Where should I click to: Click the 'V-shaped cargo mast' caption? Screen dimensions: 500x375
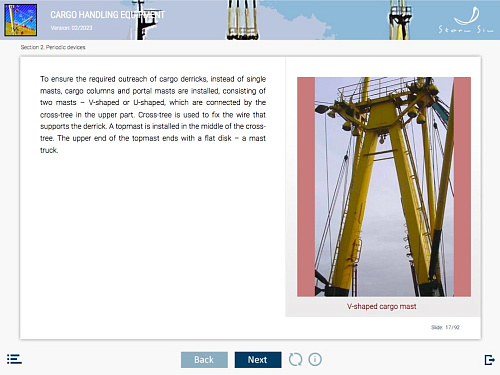382,306
